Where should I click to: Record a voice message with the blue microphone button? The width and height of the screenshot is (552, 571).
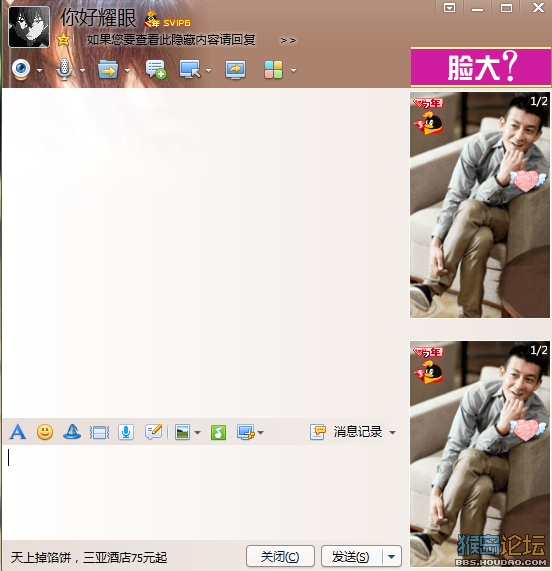point(126,432)
